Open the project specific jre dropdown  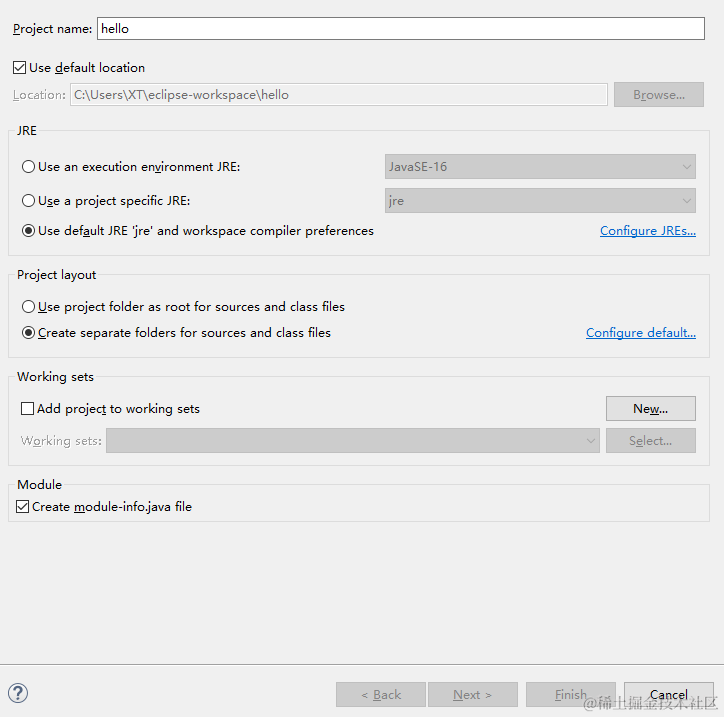point(540,201)
